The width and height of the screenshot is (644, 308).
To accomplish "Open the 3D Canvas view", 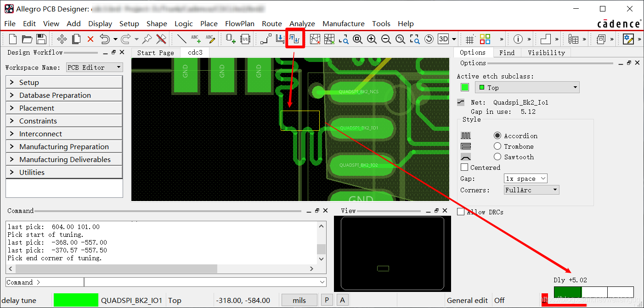I will [x=443, y=39].
